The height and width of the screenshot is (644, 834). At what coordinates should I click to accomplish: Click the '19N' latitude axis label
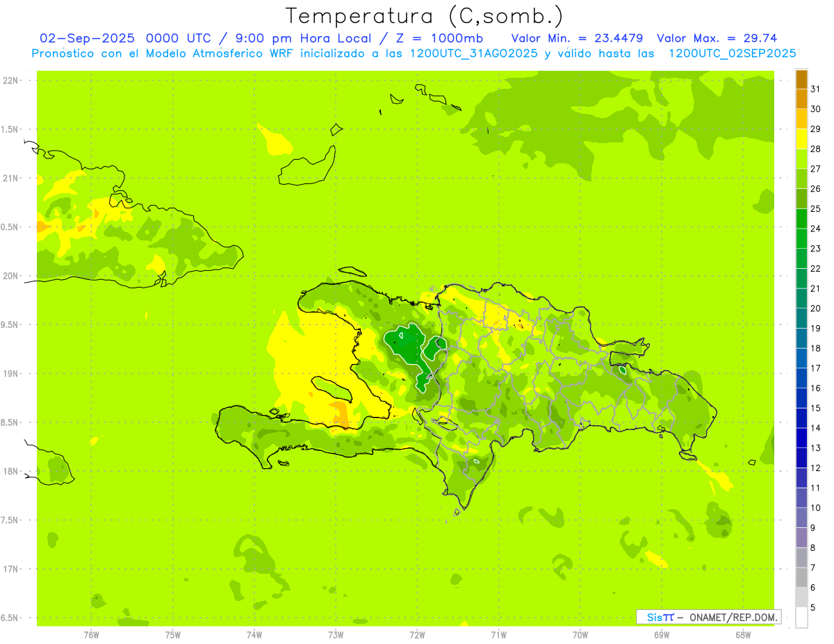tap(11, 374)
